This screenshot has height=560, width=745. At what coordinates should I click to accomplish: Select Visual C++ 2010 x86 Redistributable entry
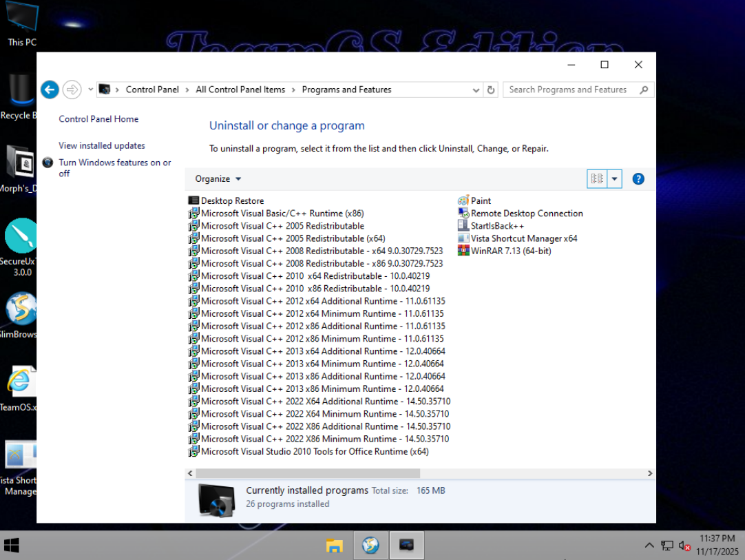pyautogui.click(x=309, y=289)
